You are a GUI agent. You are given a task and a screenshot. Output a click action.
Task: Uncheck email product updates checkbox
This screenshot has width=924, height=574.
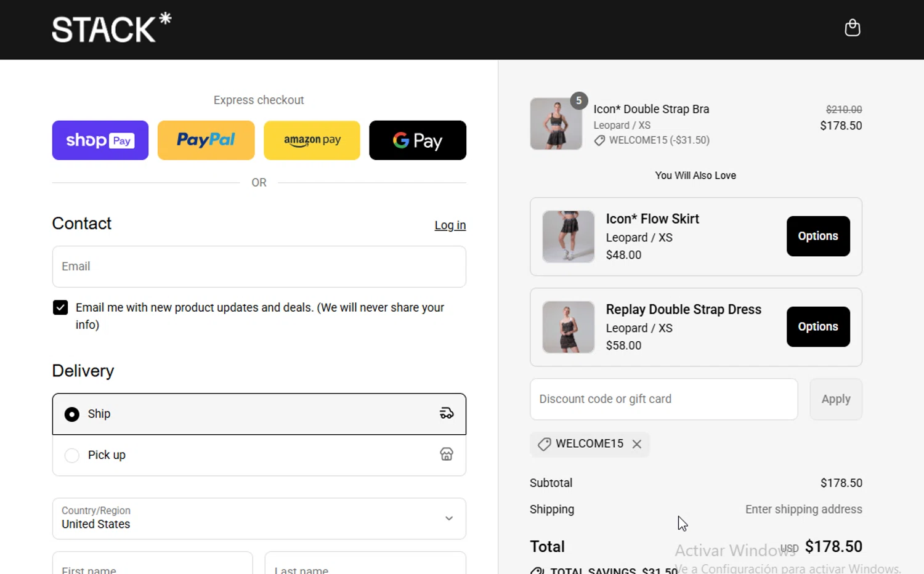pos(60,307)
